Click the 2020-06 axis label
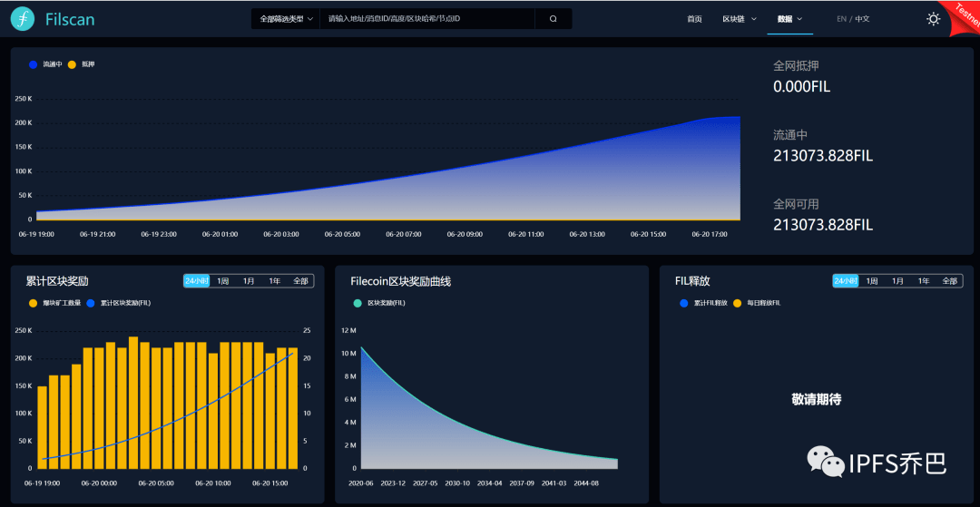The height and width of the screenshot is (507, 980). point(360,483)
